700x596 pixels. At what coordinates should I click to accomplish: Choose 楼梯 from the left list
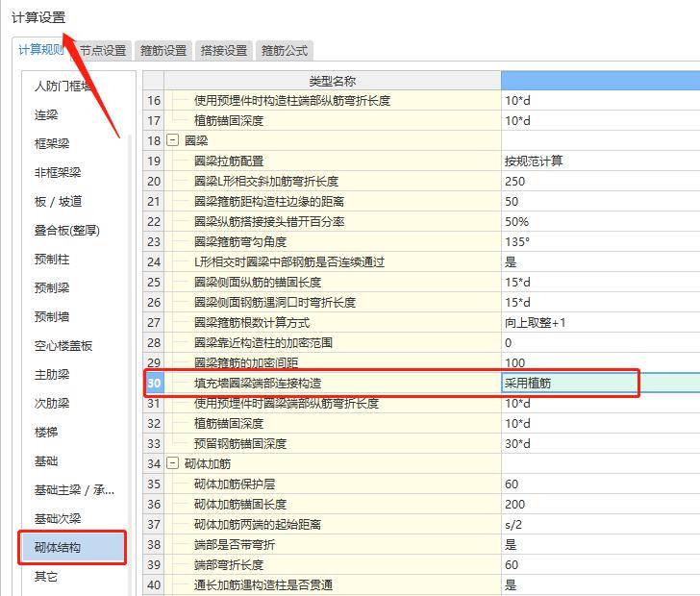coord(46,433)
